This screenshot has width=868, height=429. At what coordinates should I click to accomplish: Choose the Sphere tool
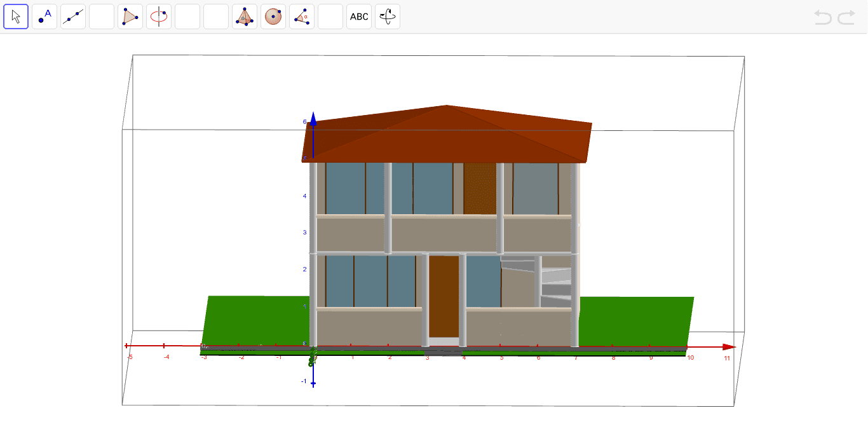click(x=273, y=17)
